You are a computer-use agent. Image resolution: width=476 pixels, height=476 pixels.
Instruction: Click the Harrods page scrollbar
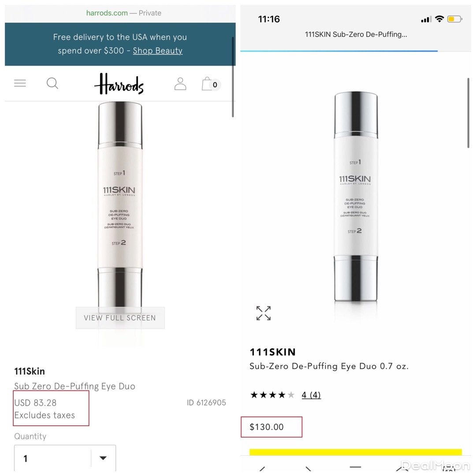233,77
